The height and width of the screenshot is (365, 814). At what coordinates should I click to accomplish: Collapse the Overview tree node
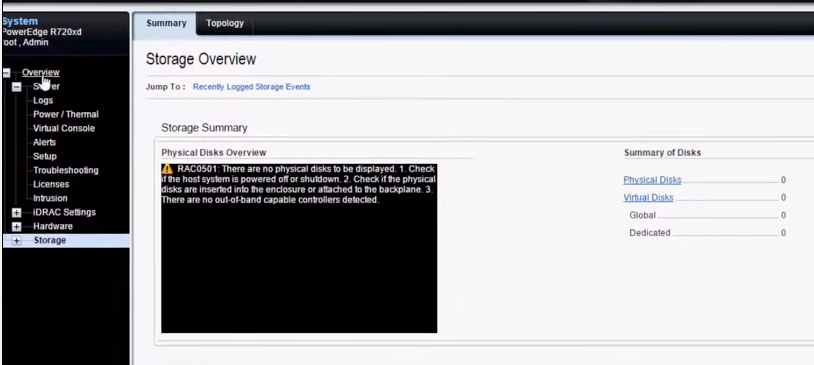pyautogui.click(x=6, y=73)
